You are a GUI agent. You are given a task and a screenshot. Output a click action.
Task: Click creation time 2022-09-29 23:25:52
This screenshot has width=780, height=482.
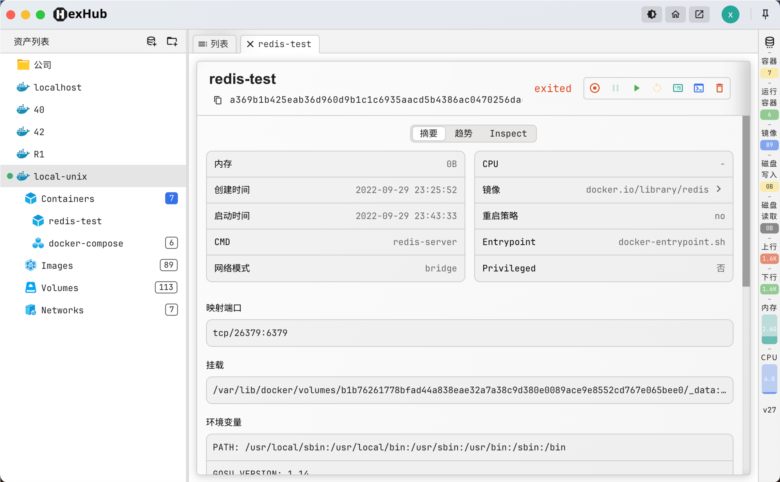pyautogui.click(x=406, y=190)
